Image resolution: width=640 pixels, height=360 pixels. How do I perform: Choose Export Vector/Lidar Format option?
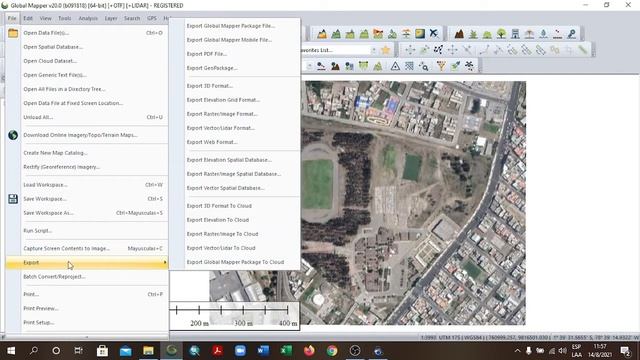pyautogui.click(x=235, y=128)
